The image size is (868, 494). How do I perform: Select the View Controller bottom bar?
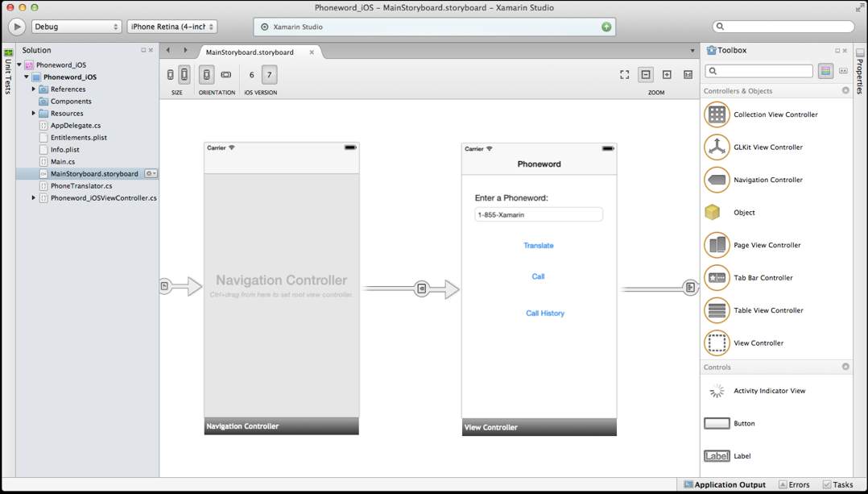tap(539, 427)
